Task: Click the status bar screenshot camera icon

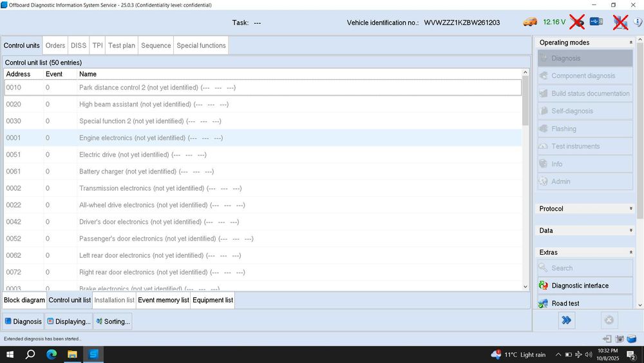Action: pyautogui.click(x=620, y=338)
